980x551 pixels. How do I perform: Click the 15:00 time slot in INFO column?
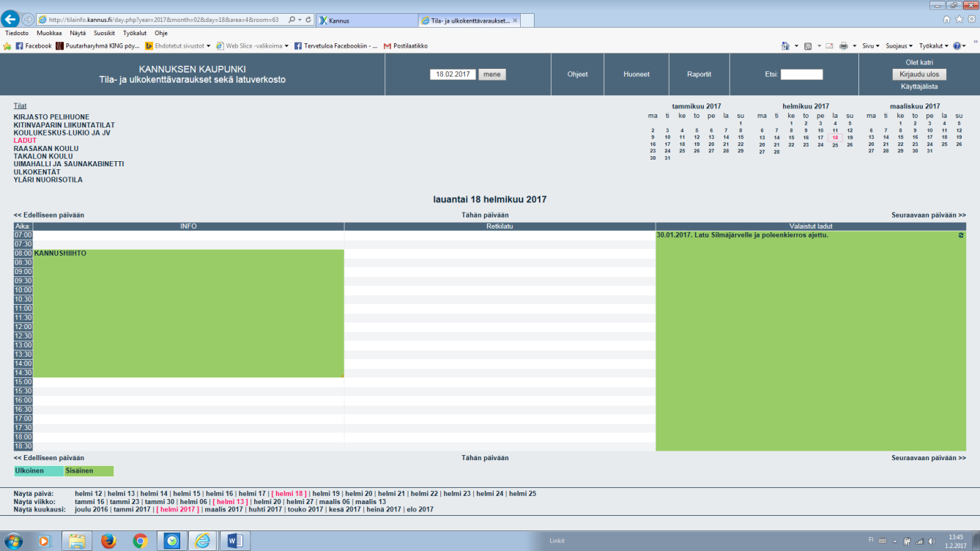pos(188,382)
